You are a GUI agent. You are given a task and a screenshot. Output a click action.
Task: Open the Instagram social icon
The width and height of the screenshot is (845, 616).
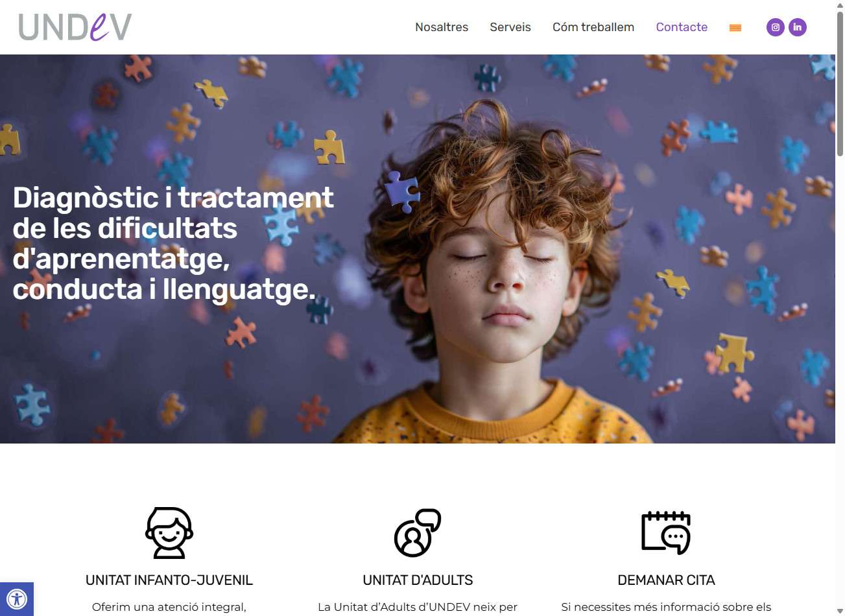775,27
